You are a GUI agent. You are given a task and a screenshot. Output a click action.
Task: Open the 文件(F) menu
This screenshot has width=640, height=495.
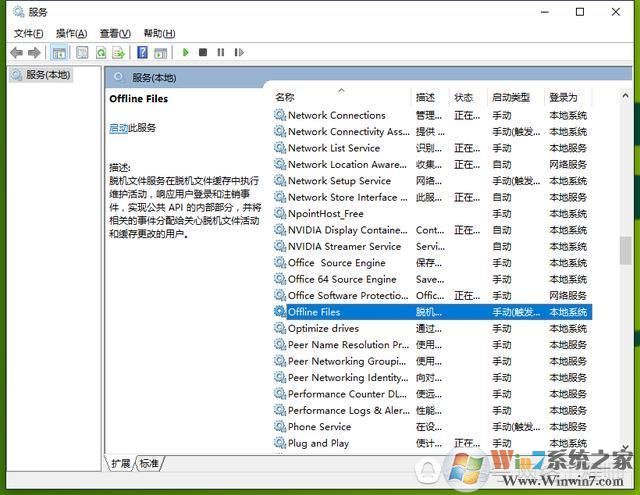pos(28,33)
